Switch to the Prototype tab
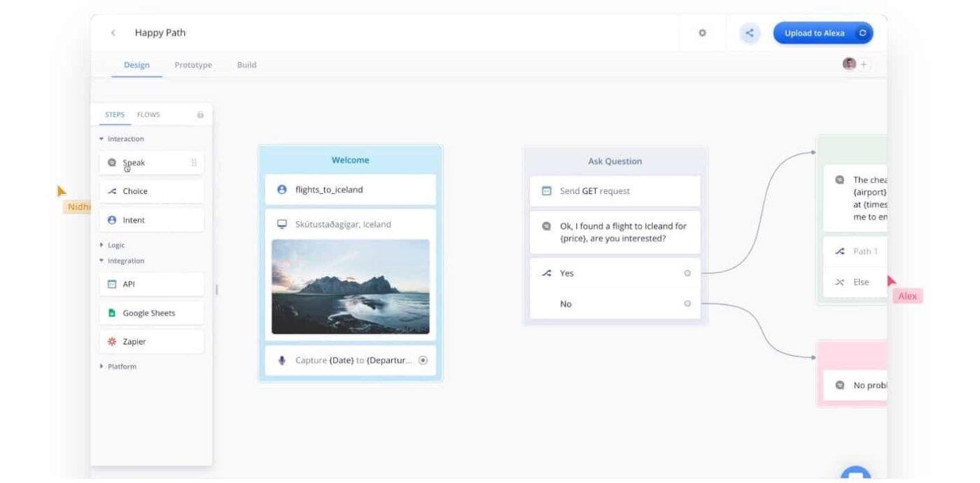 [193, 65]
